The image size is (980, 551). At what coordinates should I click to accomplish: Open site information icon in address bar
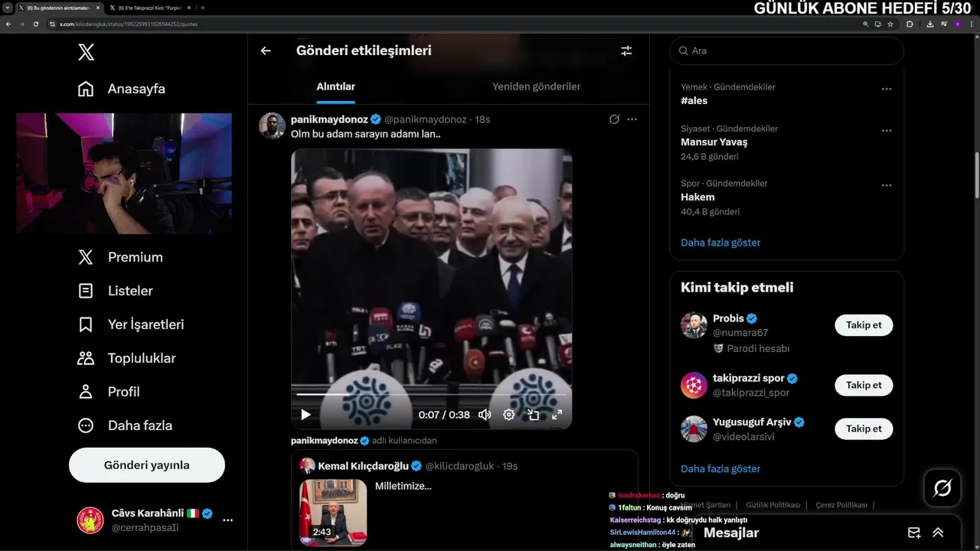(53, 24)
